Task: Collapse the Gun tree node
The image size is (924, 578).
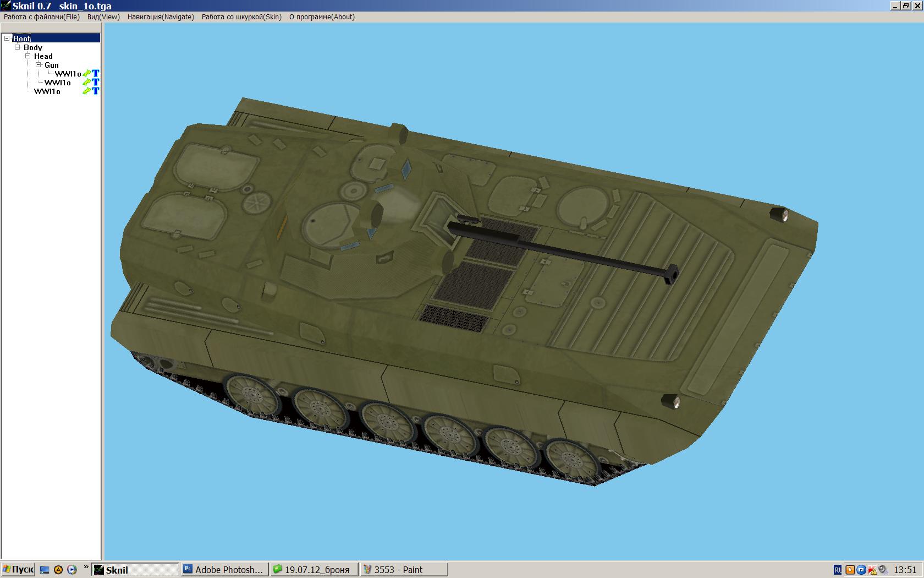Action: click(38, 65)
